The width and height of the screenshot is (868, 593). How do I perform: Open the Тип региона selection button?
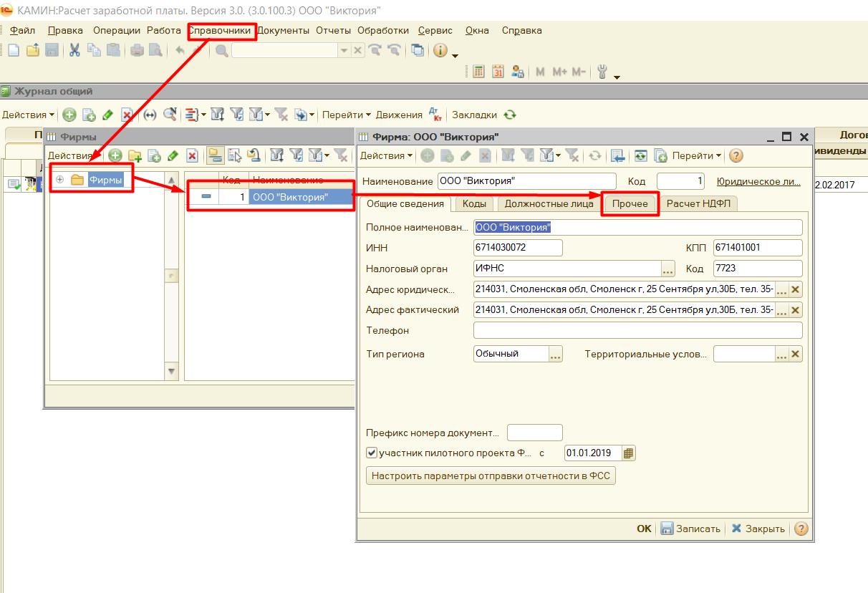pos(556,354)
